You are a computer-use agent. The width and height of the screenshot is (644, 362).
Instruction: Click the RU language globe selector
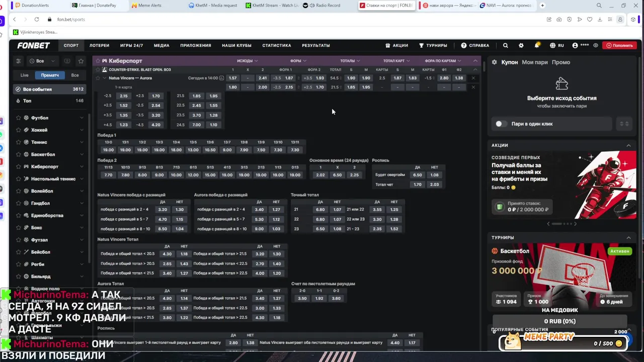click(x=557, y=45)
